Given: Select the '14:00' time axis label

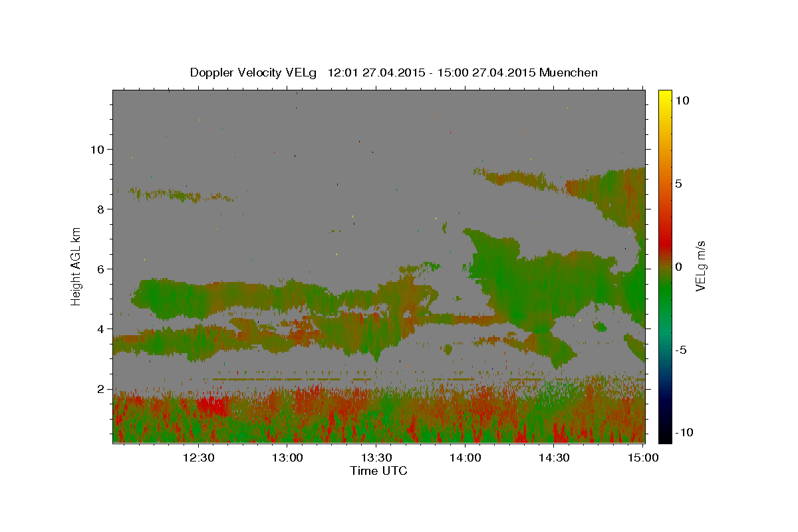Looking at the screenshot, I should click(x=465, y=458).
